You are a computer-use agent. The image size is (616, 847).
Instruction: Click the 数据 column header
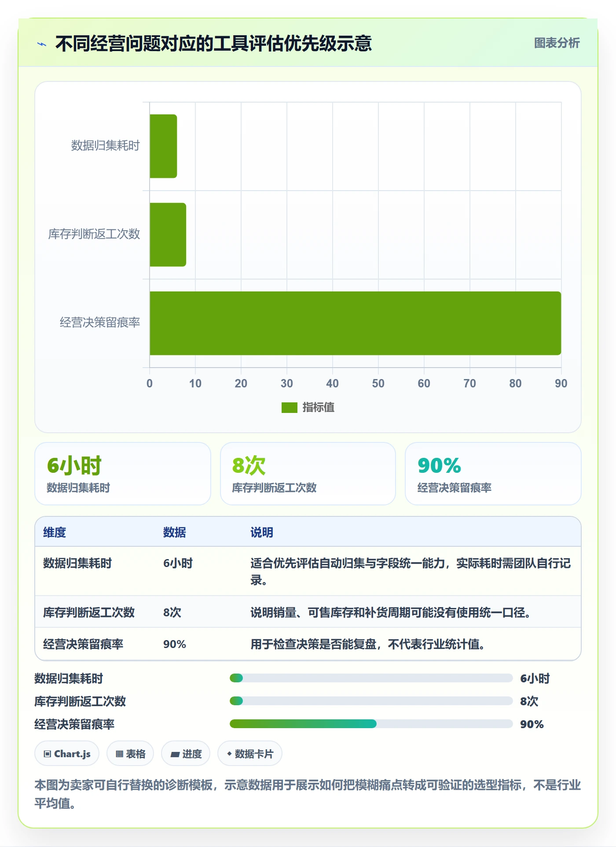click(175, 532)
